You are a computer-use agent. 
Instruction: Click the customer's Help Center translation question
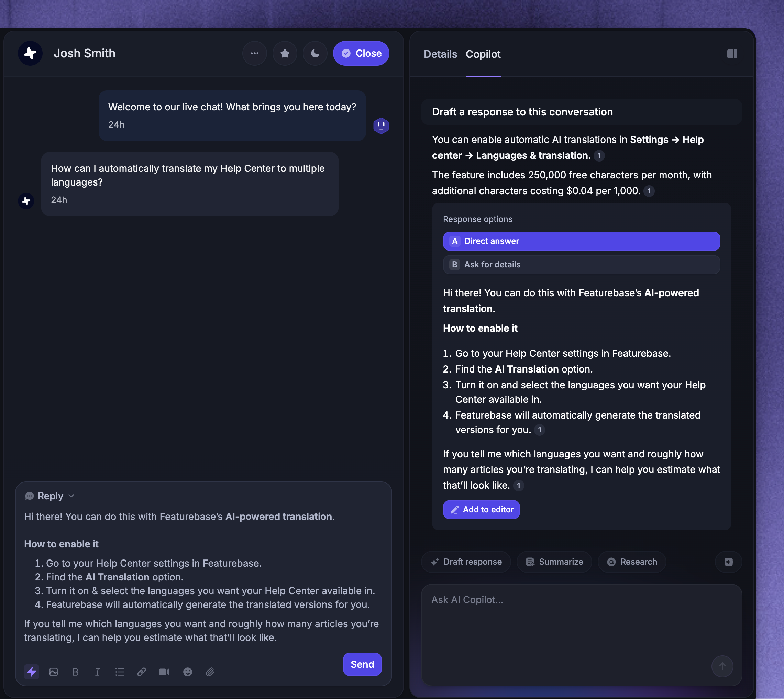click(x=190, y=184)
